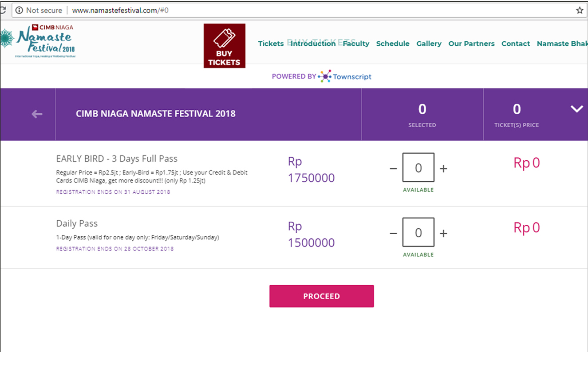Click the Early Bird quantity input box

pyautogui.click(x=418, y=167)
